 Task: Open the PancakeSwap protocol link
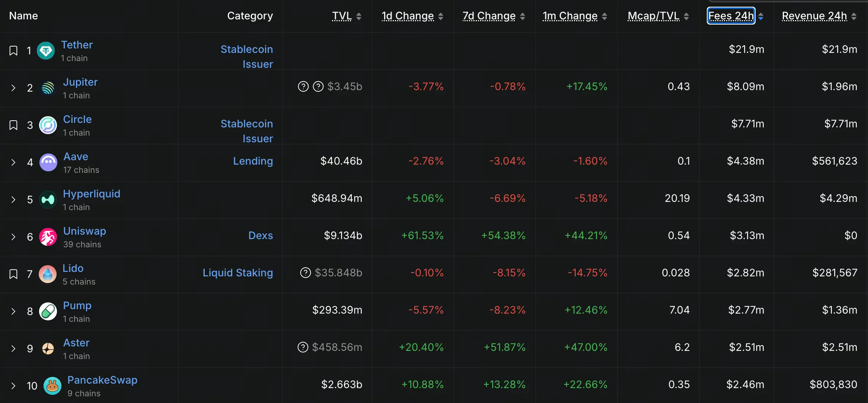102,380
